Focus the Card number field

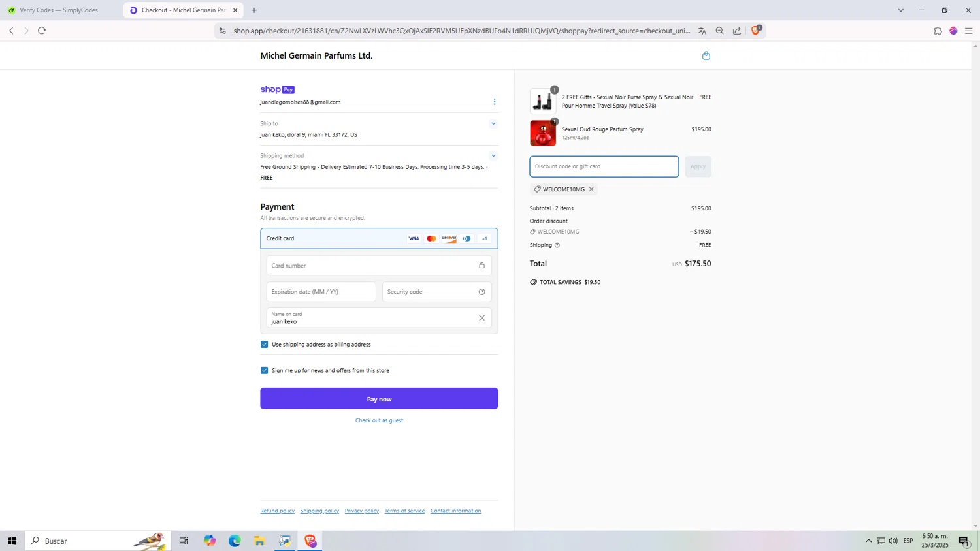379,266
